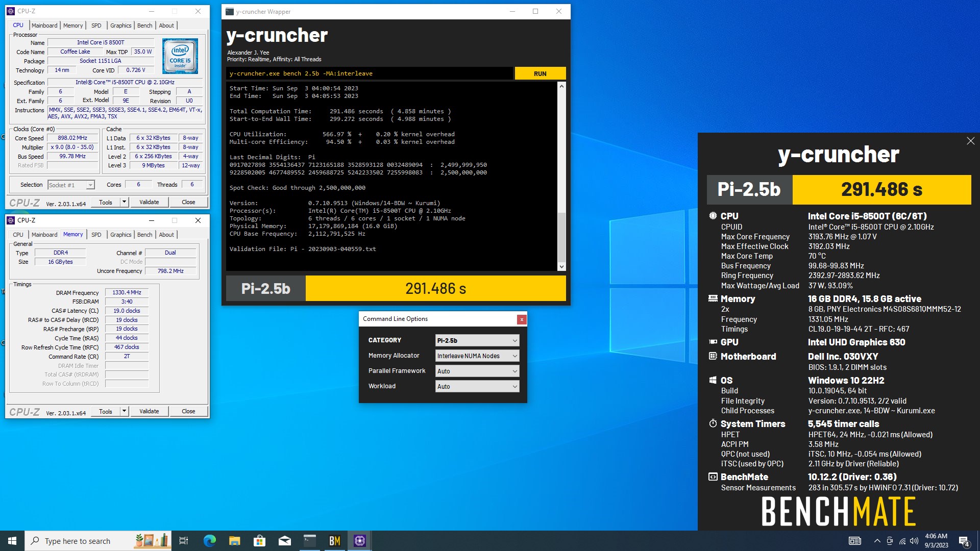The image size is (980, 551).
Task: Click the y-cruncher Wrapper title bar icon
Action: [230, 12]
